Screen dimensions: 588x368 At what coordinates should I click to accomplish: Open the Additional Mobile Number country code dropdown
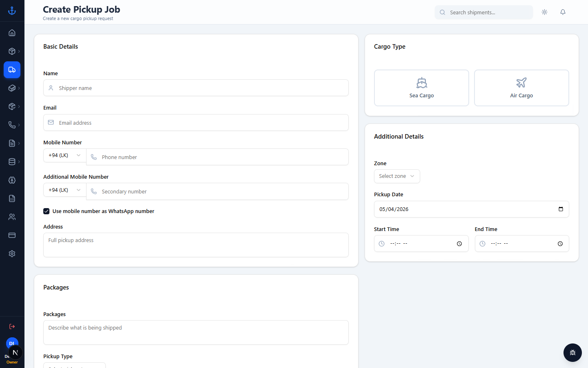click(x=65, y=190)
